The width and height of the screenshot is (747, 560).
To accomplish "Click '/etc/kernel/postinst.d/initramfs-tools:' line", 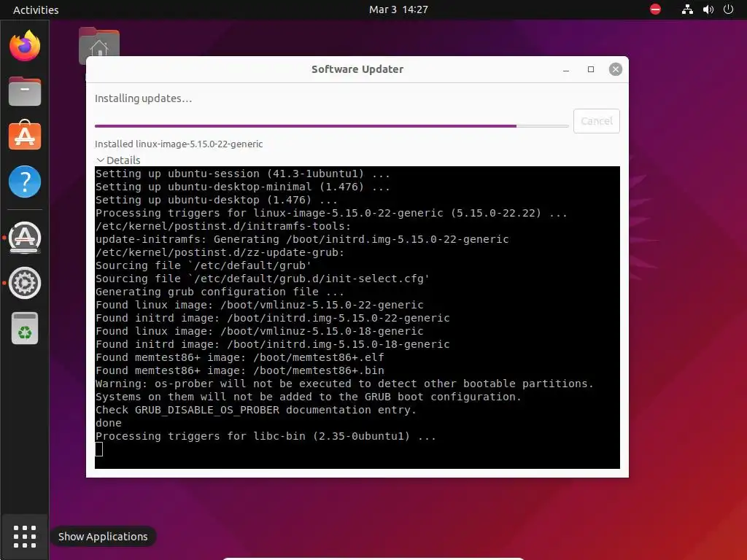I will click(223, 226).
